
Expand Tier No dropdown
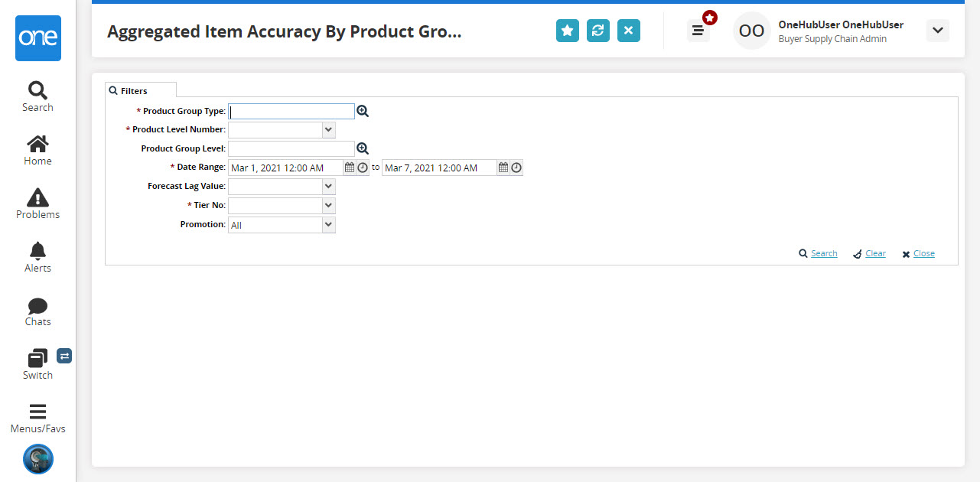coord(328,205)
